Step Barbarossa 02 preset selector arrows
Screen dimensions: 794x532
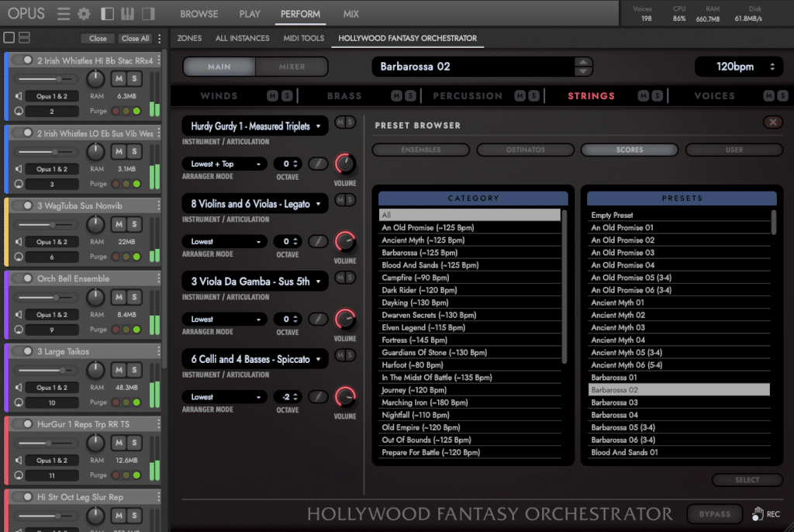[x=583, y=67]
